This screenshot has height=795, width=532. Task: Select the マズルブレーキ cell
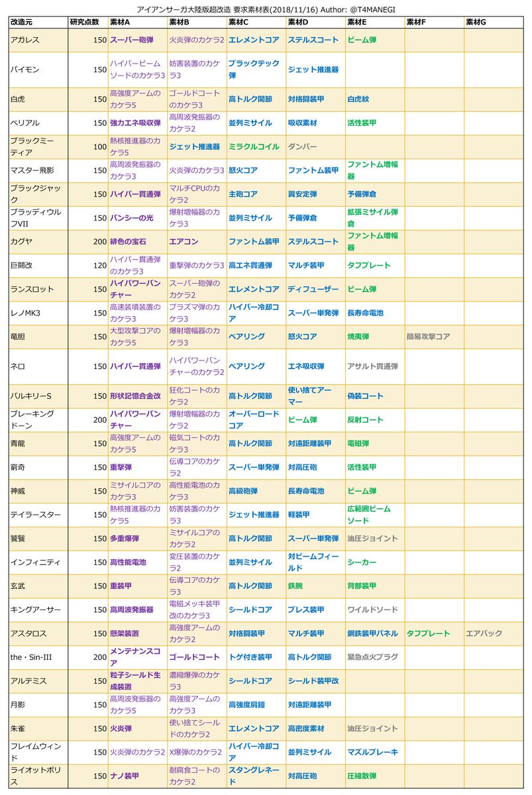point(372,752)
